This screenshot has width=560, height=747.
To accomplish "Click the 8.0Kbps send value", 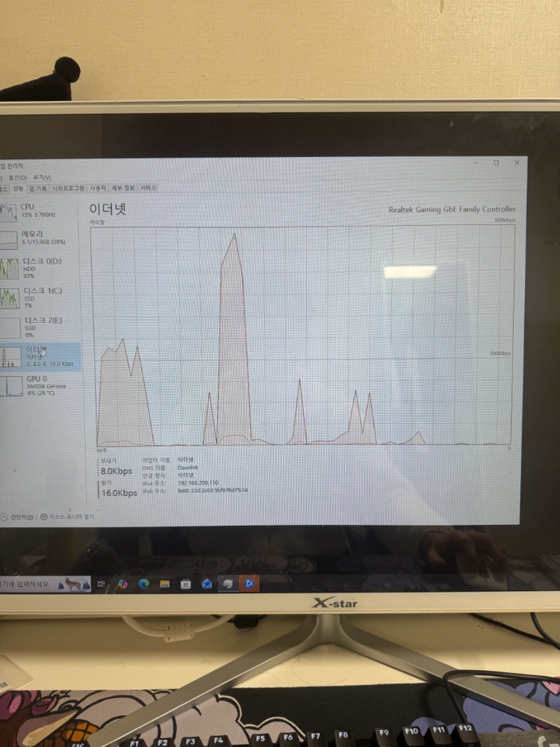I will point(116,471).
